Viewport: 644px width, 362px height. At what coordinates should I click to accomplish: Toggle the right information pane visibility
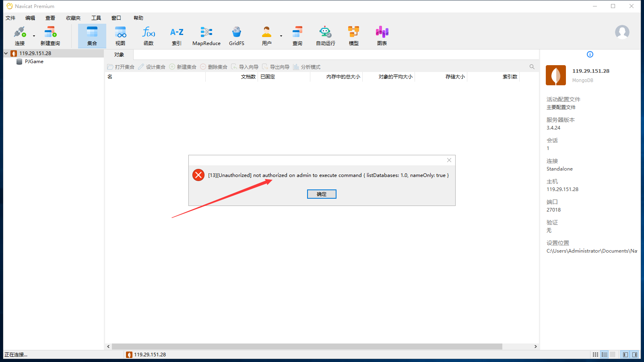[x=635, y=355]
